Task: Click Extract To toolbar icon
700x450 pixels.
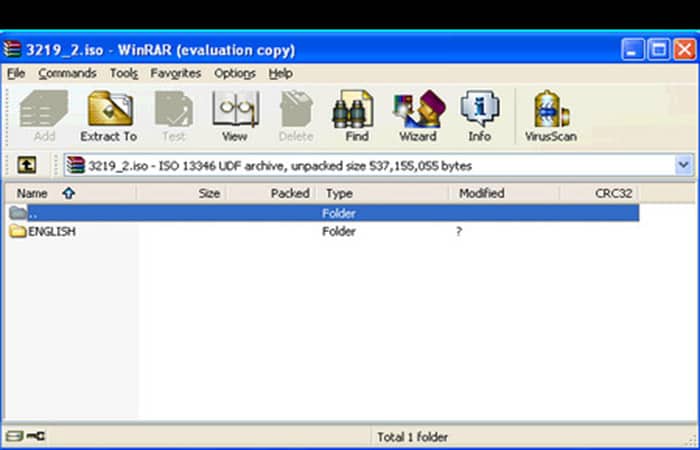Action: coord(109,116)
